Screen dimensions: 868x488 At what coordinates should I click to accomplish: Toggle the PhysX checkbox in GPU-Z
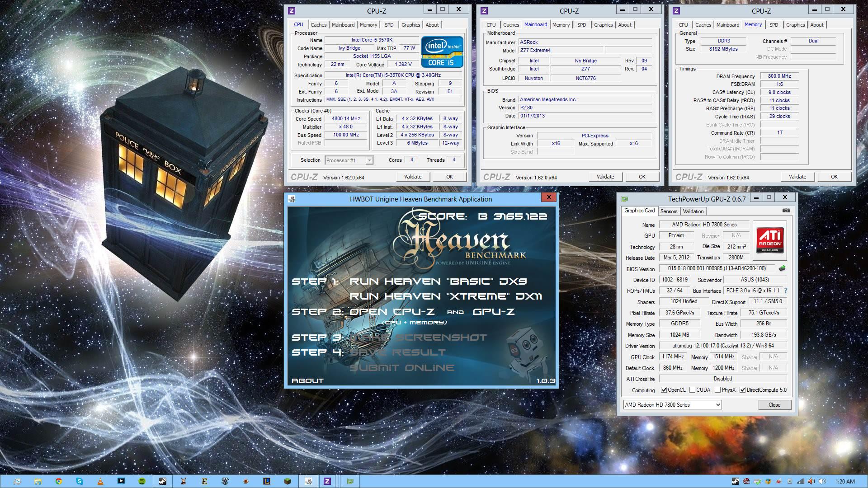pos(717,390)
